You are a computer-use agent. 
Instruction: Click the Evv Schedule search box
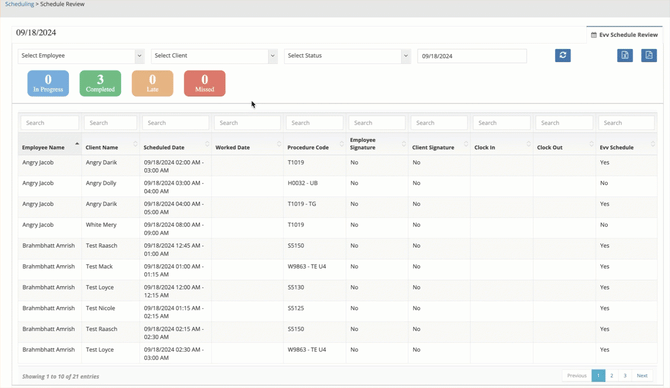tap(626, 123)
